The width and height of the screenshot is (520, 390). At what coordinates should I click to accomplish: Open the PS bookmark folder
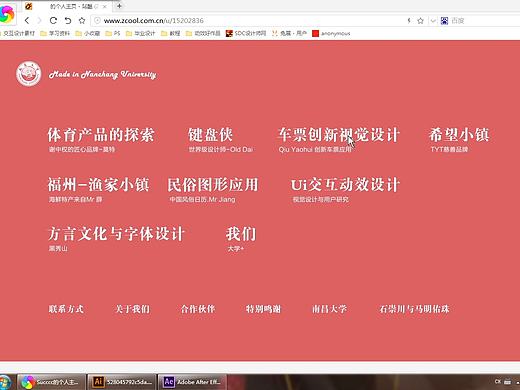pyautogui.click(x=113, y=33)
